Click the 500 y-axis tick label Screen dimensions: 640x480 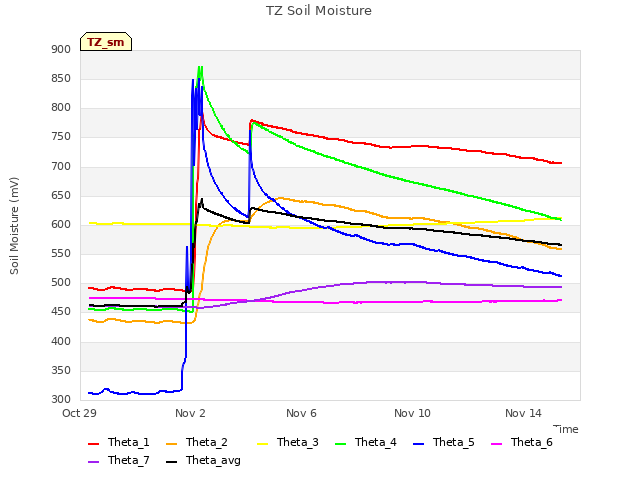[x=61, y=282]
